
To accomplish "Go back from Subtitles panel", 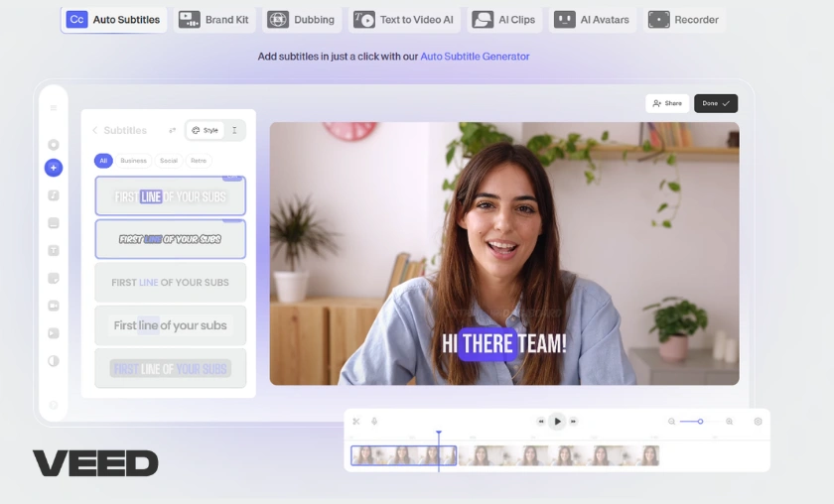I will pos(94,130).
